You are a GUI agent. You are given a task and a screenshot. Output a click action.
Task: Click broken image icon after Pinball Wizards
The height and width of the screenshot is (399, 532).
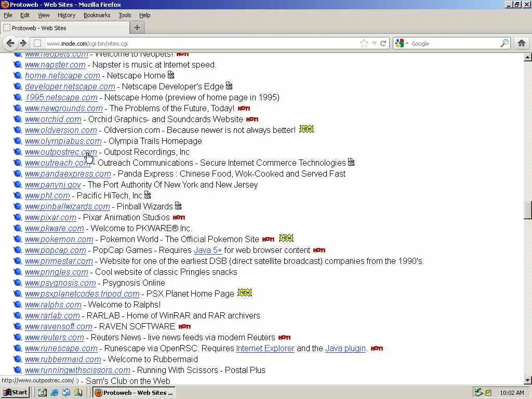click(x=178, y=206)
